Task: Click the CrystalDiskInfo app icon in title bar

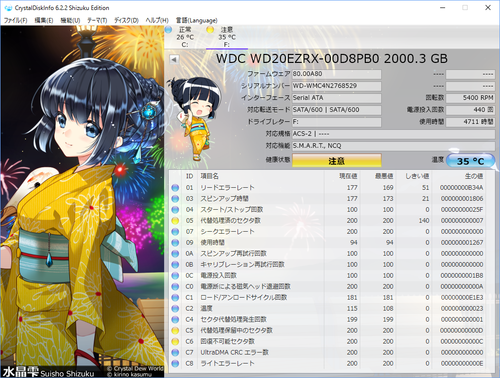Action: tap(8, 8)
